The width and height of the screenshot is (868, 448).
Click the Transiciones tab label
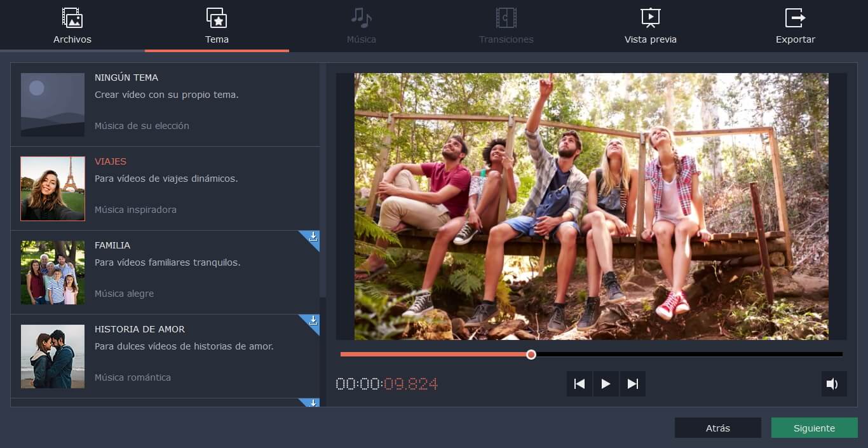[506, 39]
